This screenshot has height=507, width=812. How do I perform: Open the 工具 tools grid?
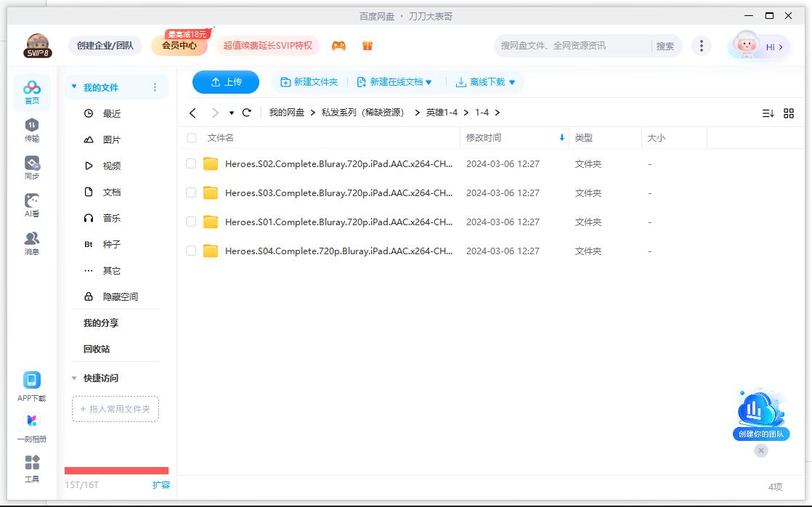click(x=31, y=469)
